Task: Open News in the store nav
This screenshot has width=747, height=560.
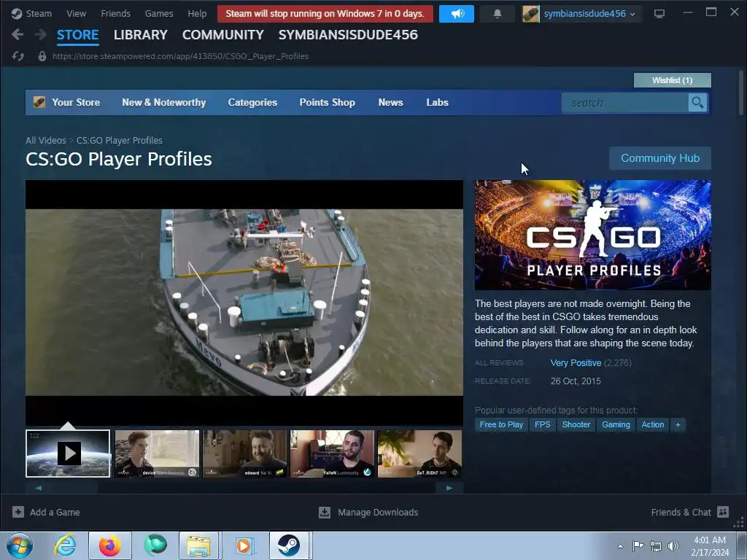Action: 391,102
